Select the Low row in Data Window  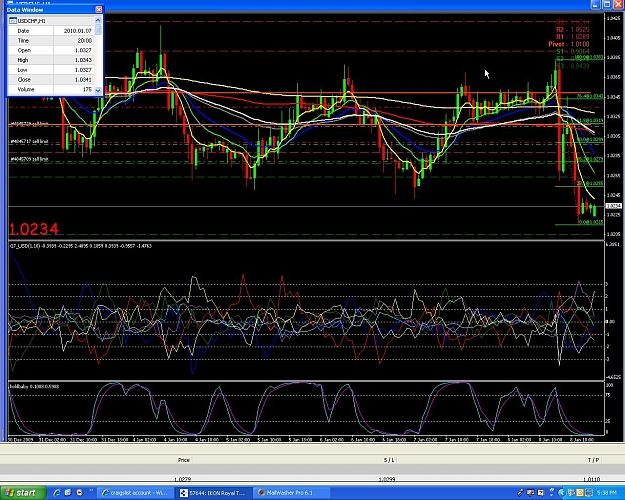coord(51,70)
